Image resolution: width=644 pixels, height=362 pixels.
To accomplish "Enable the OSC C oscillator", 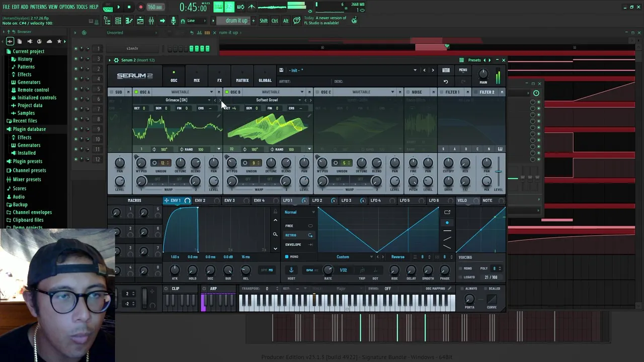I will (317, 92).
